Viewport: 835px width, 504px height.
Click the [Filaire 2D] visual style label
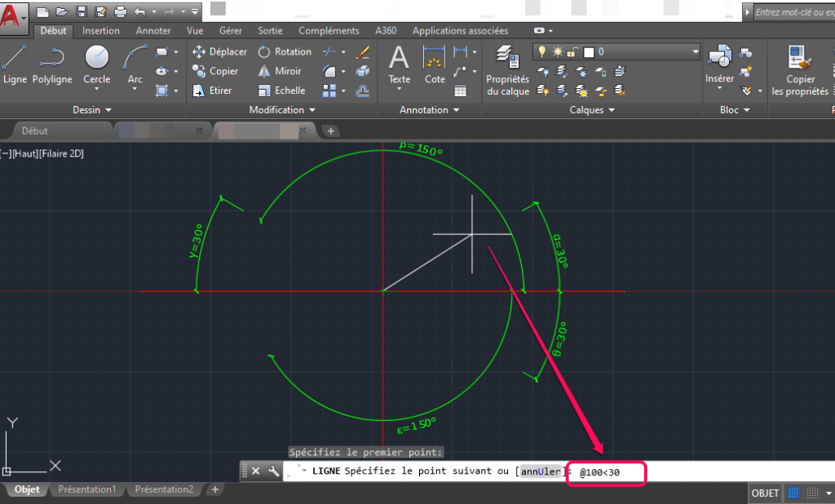pos(62,153)
